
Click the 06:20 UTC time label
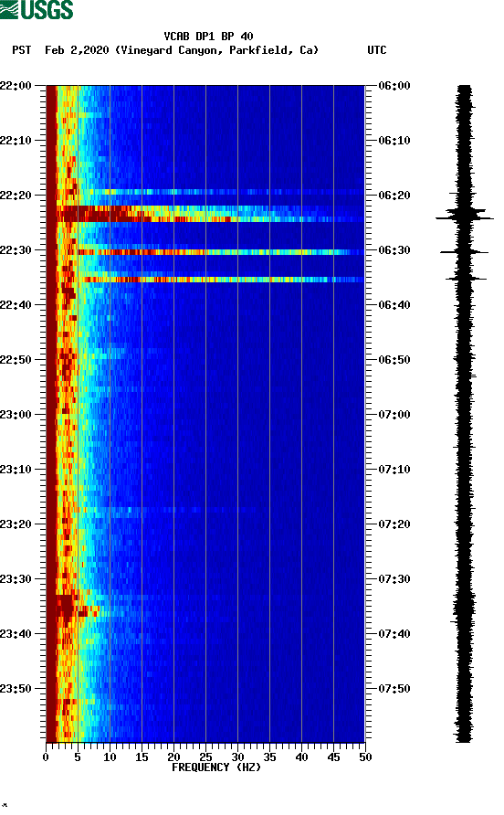tap(394, 195)
